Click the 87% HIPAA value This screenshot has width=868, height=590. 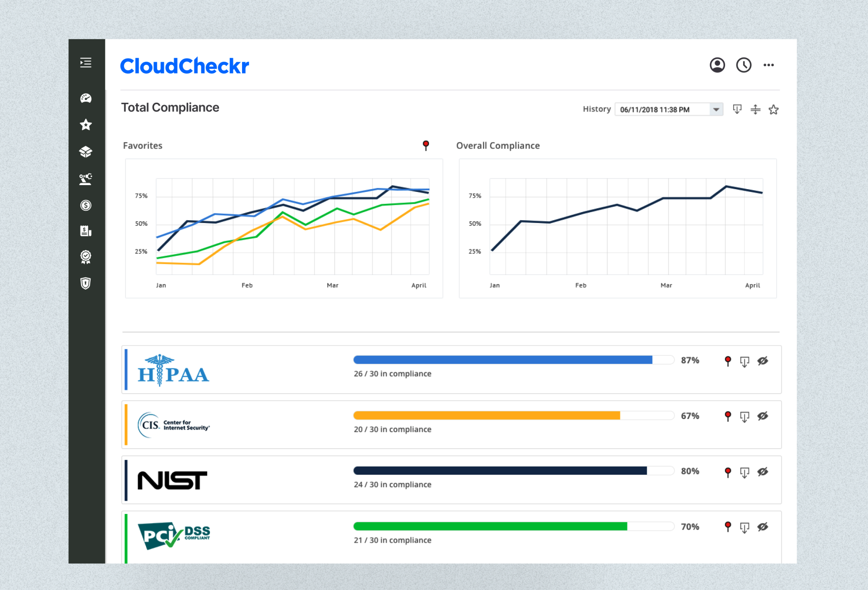pyautogui.click(x=690, y=360)
